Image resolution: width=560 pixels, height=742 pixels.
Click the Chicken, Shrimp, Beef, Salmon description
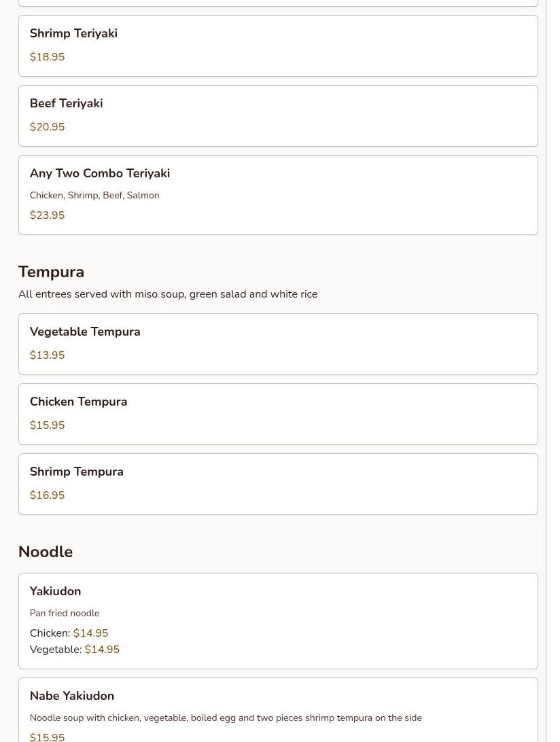pyautogui.click(x=94, y=195)
